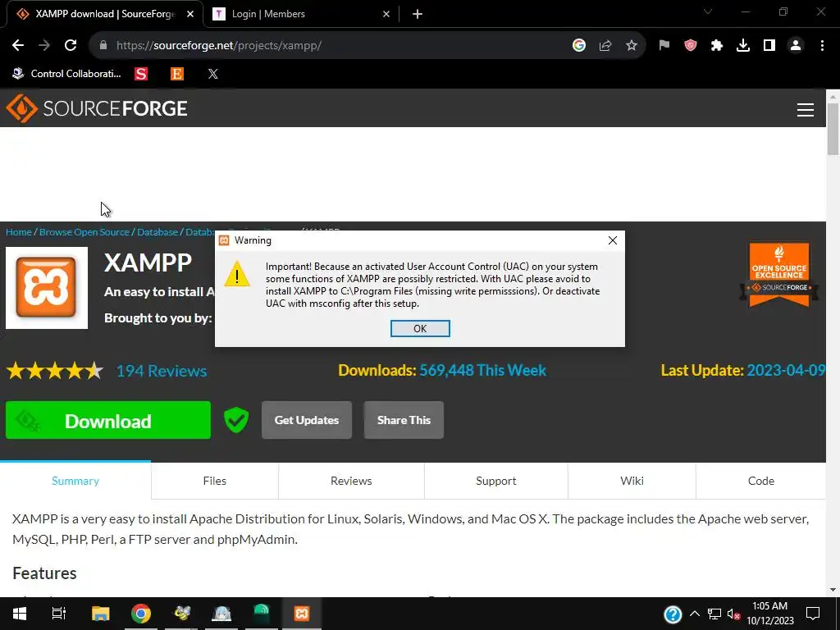The width and height of the screenshot is (840, 630).
Task: Click the Open Source Excellence badge
Action: click(x=779, y=276)
